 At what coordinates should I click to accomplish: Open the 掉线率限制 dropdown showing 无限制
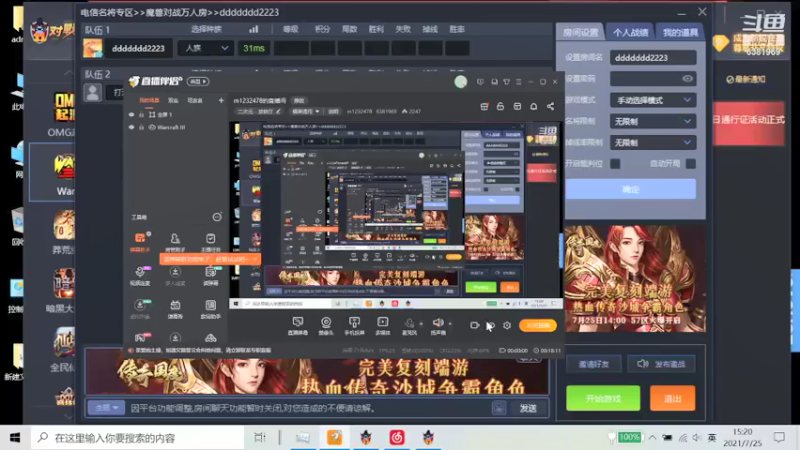tap(653, 143)
